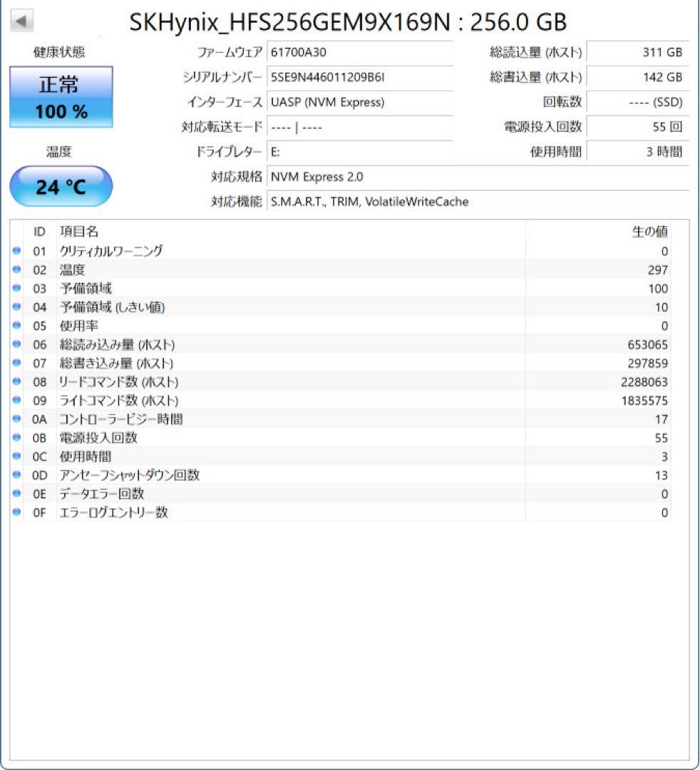700x770 pixels.
Task: Click the rotation rate value ---- (SSD)
Action: (638, 102)
